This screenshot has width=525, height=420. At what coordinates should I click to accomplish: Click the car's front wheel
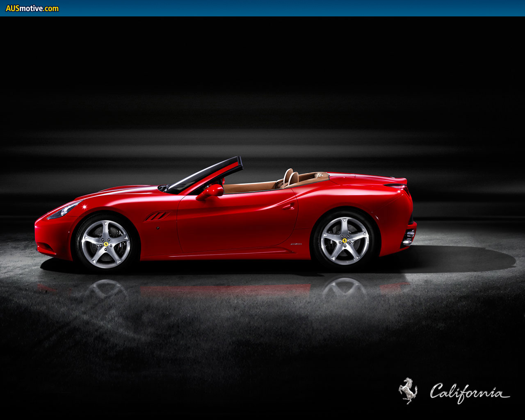(x=106, y=244)
